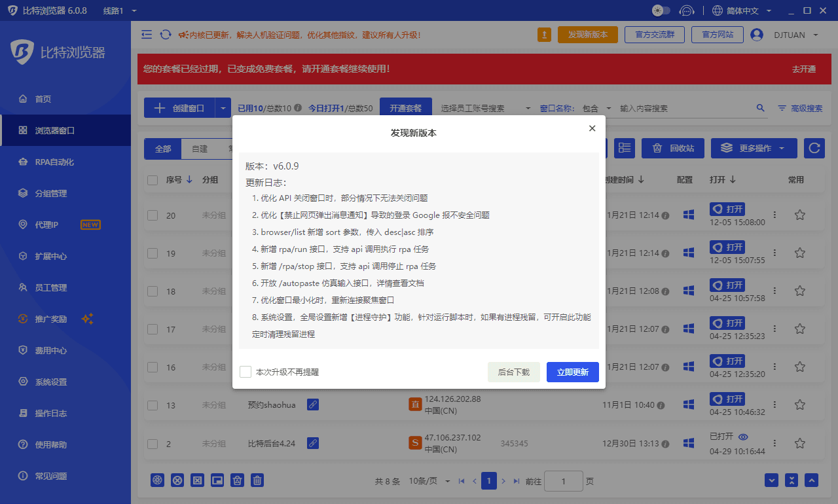Check the select-all header checkbox
Screen dimensions: 838x504
[153, 180]
